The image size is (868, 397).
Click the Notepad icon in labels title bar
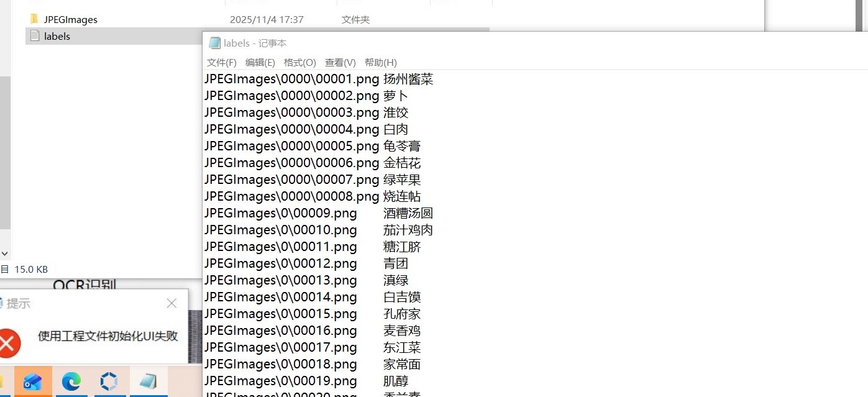pyautogui.click(x=214, y=43)
